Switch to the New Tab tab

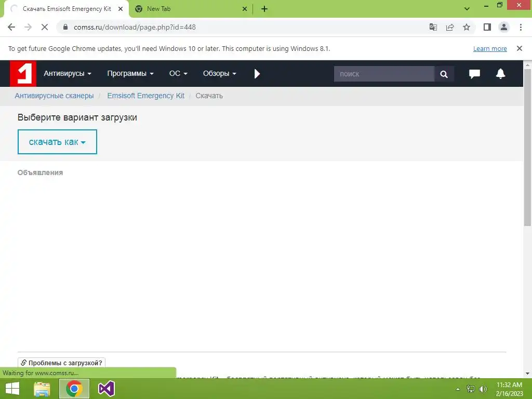click(x=191, y=9)
